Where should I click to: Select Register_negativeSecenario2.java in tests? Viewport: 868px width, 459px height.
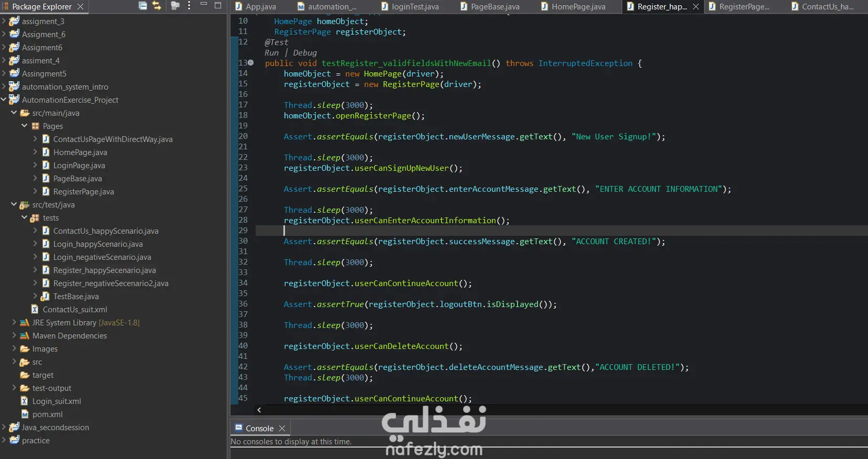click(111, 283)
